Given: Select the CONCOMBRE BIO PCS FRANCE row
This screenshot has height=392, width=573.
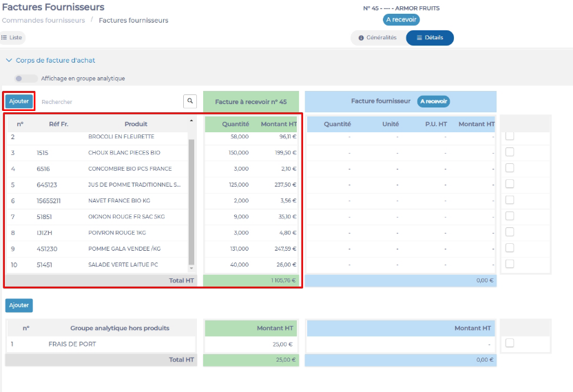Looking at the screenshot, I should click(x=129, y=169).
